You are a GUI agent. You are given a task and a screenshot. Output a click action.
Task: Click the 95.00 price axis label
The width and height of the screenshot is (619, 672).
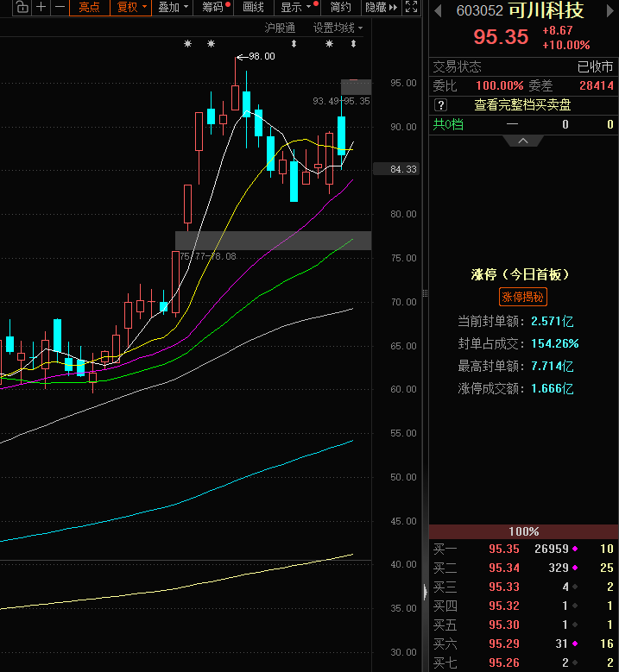(x=403, y=83)
